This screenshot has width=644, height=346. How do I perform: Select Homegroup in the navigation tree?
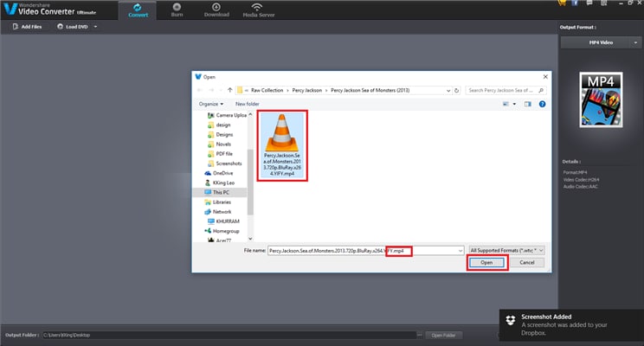[x=222, y=231]
